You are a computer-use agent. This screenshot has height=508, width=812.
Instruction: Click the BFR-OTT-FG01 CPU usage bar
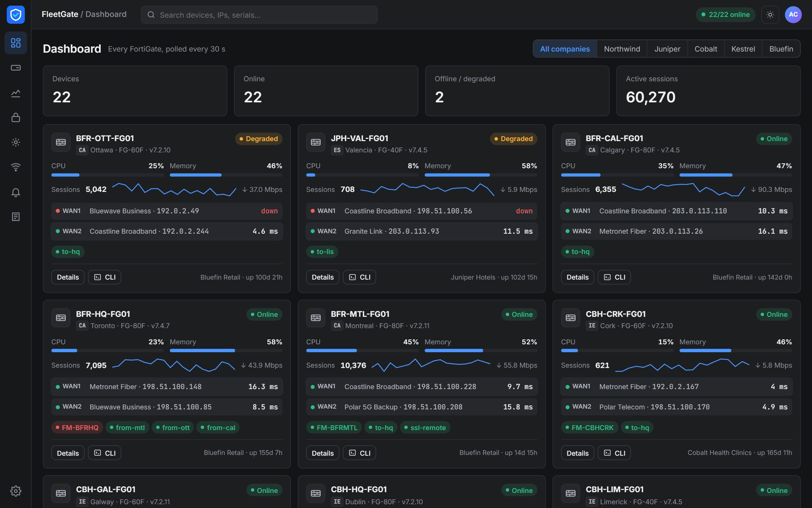[108, 175]
